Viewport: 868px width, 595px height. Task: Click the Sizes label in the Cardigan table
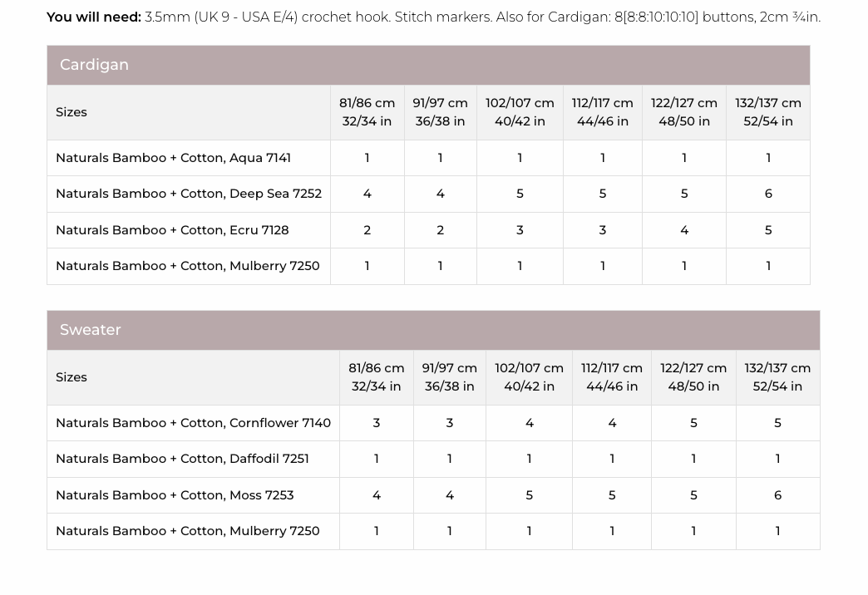[x=72, y=112]
